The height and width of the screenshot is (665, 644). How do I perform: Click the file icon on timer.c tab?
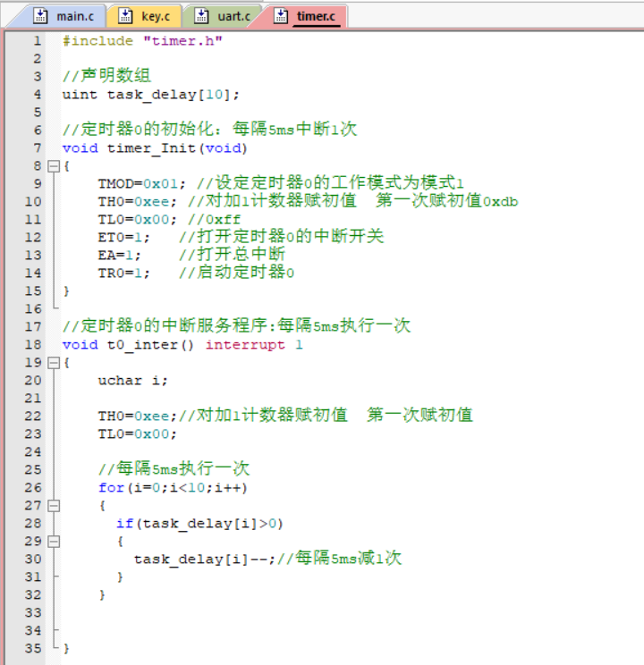tap(281, 16)
